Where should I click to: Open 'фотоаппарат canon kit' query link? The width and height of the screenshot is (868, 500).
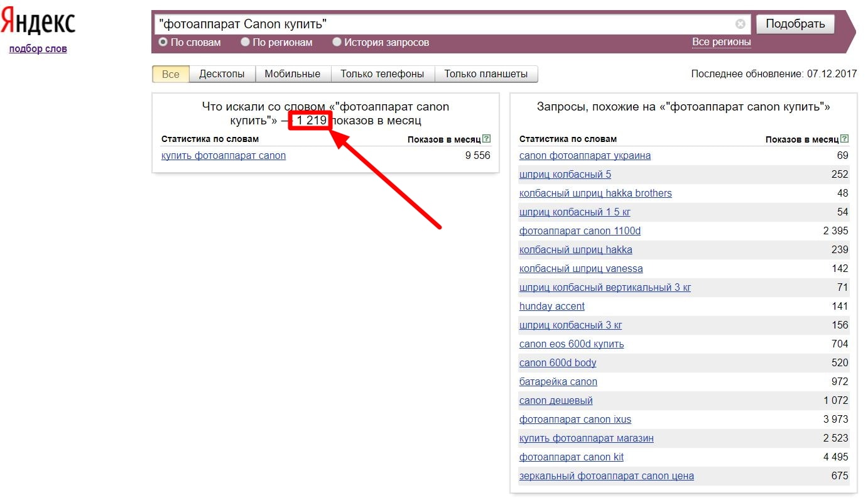tap(572, 457)
